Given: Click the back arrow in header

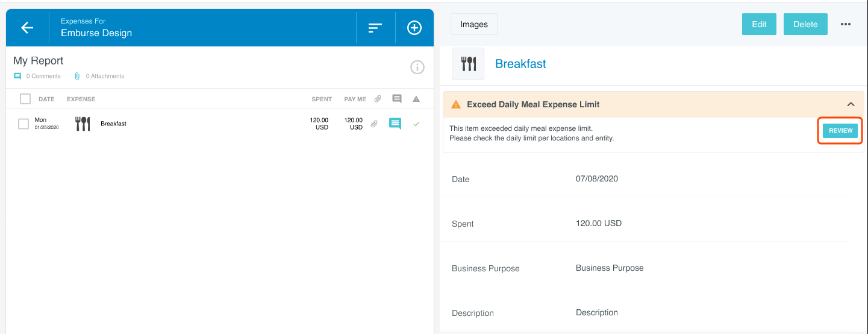Looking at the screenshot, I should 27,28.
